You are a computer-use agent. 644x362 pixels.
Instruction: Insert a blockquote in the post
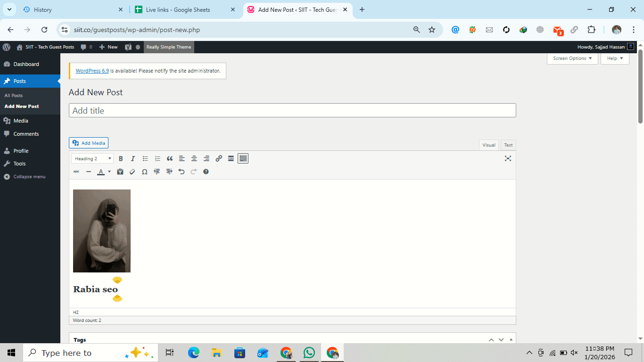170,159
